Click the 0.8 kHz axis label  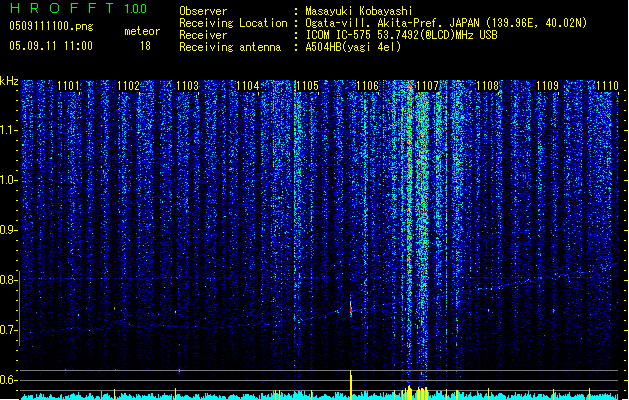(8, 280)
